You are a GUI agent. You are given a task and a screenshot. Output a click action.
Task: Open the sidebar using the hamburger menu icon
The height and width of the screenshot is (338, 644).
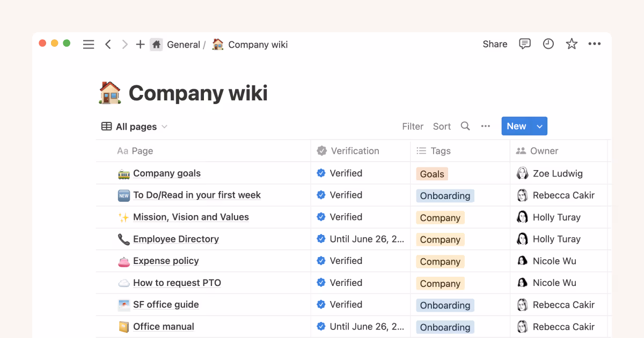[89, 44]
